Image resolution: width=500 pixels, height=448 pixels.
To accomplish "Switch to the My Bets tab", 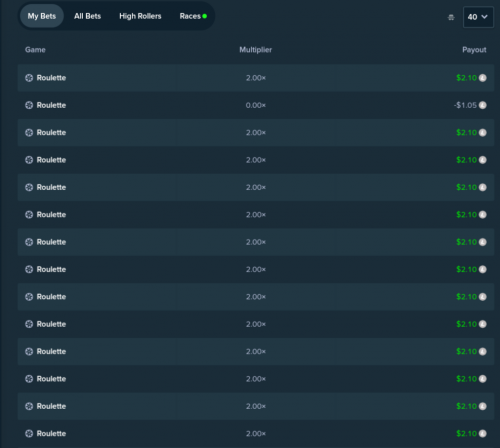I will tap(42, 16).
